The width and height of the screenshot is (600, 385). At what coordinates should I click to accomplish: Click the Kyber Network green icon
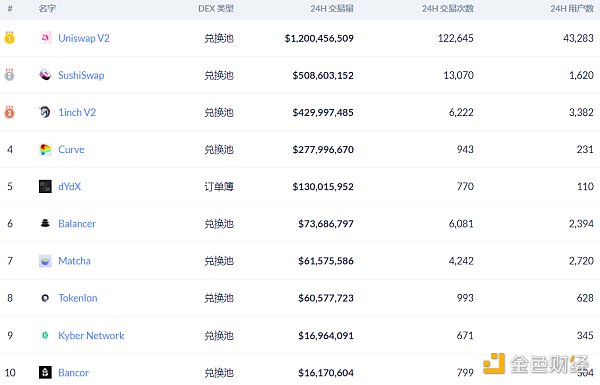pyautogui.click(x=45, y=335)
